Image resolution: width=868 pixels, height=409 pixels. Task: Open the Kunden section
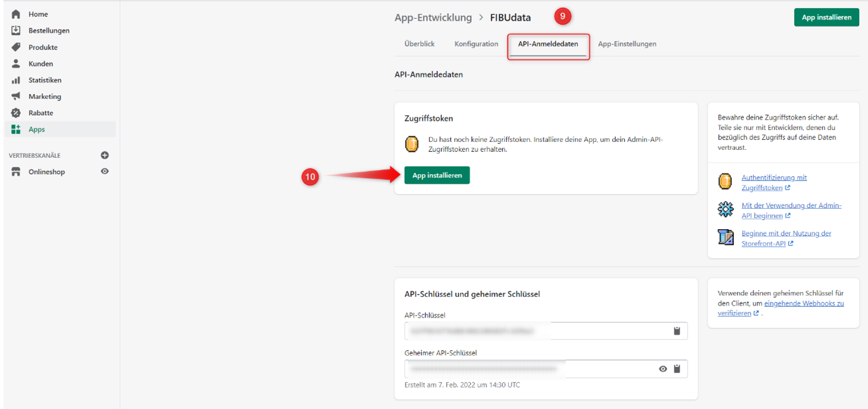(x=40, y=64)
